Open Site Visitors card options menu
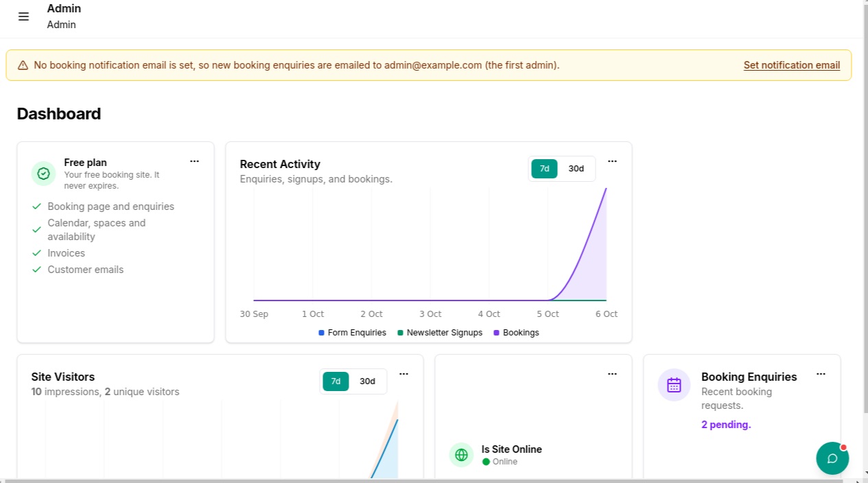868x483 pixels. pyautogui.click(x=403, y=374)
